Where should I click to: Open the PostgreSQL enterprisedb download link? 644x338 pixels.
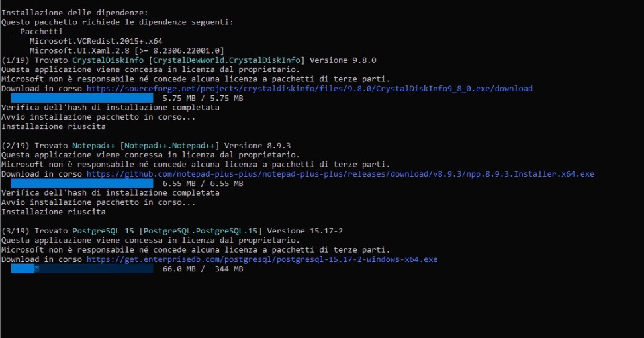point(261,260)
